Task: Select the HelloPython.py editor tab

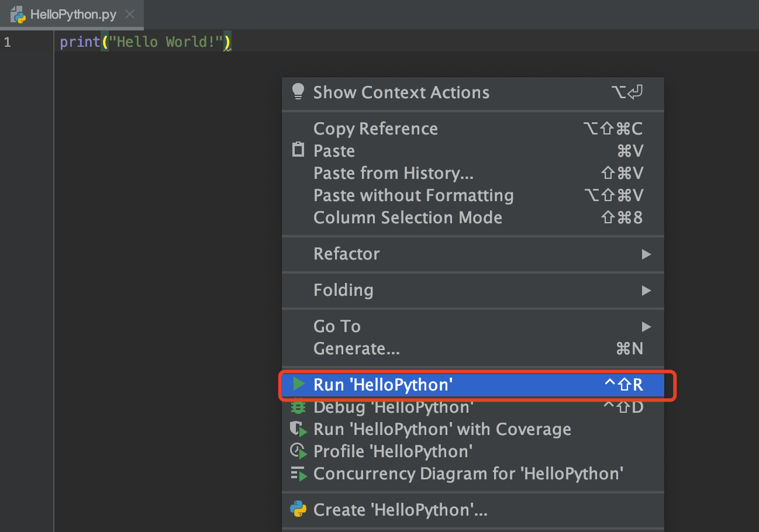Action: [72, 15]
